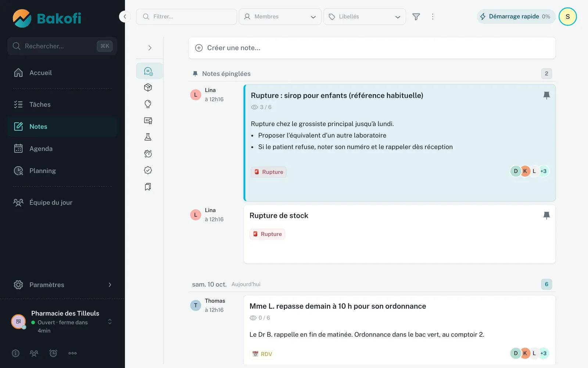Screen dimensions: 588x368
Task: Select the lab flask category icon
Action: pyautogui.click(x=148, y=137)
